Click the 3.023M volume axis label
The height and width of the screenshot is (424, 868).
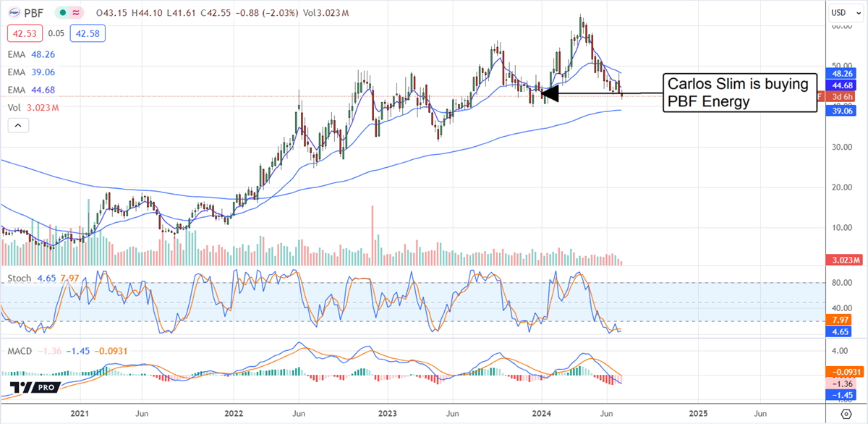(843, 259)
